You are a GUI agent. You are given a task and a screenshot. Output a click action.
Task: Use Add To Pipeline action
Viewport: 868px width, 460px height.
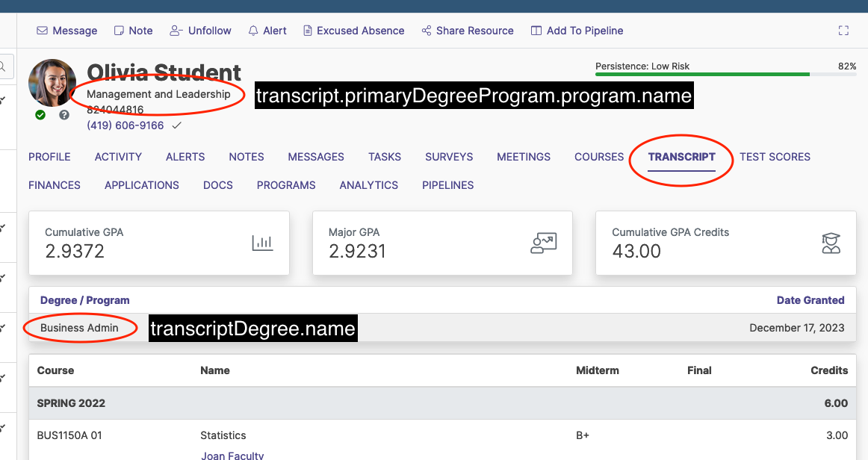[x=577, y=31]
